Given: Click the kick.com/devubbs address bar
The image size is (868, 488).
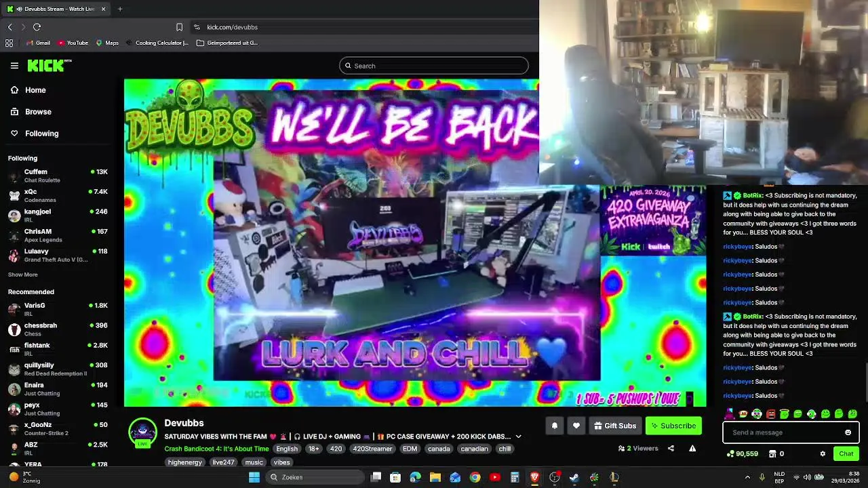Looking at the screenshot, I should tap(232, 27).
